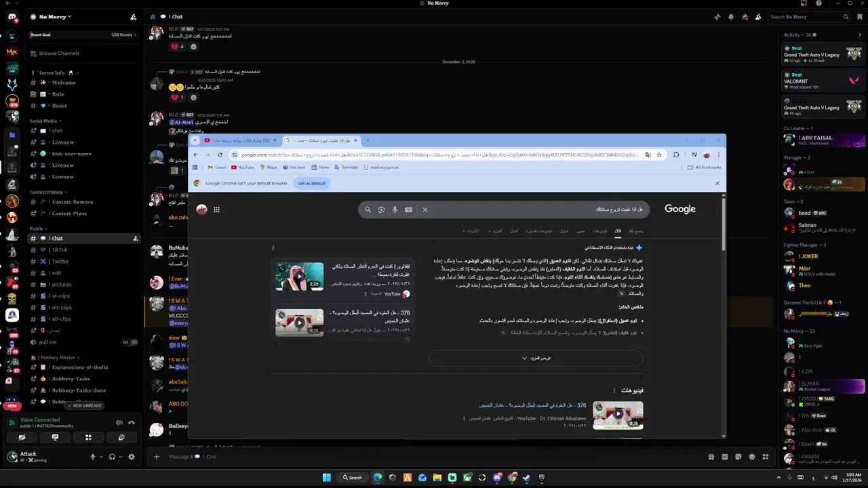Open the Windows Start menu
The image size is (868, 488).
(327, 478)
